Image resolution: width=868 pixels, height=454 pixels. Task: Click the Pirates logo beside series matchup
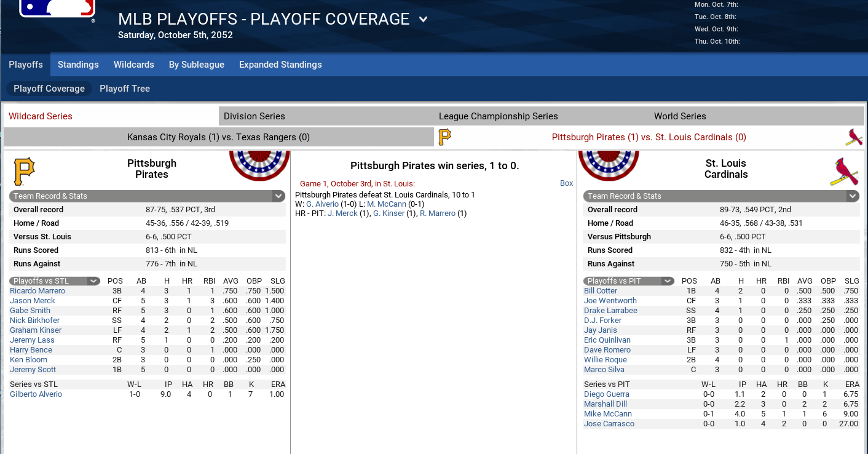pos(444,137)
